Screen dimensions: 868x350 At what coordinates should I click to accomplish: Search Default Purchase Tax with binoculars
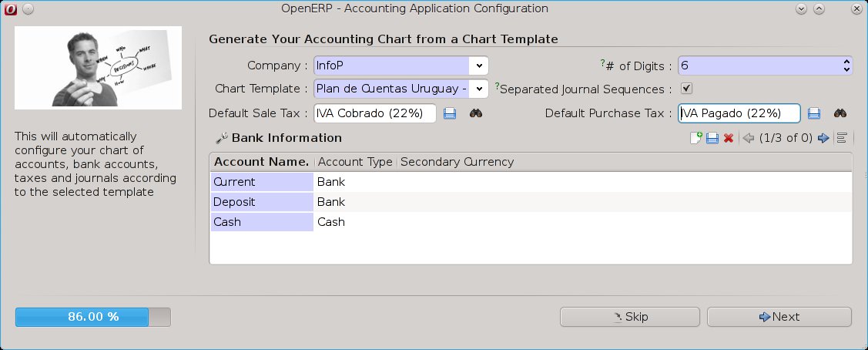pyautogui.click(x=840, y=113)
